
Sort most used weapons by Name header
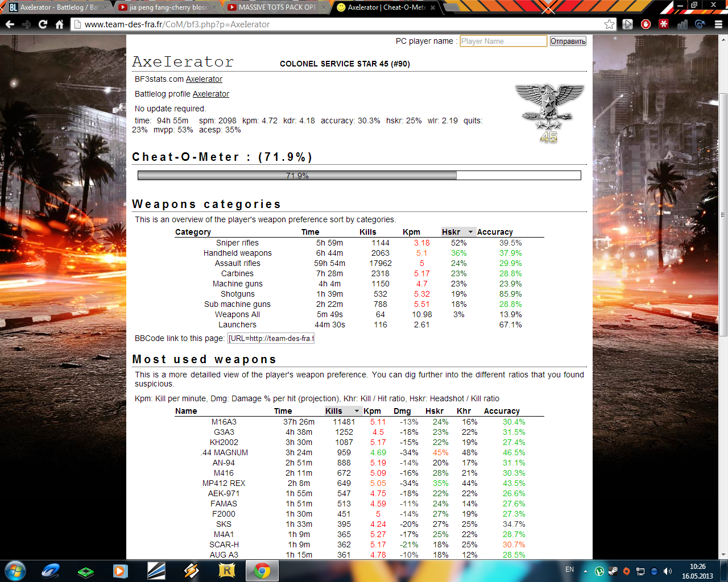coord(186,411)
